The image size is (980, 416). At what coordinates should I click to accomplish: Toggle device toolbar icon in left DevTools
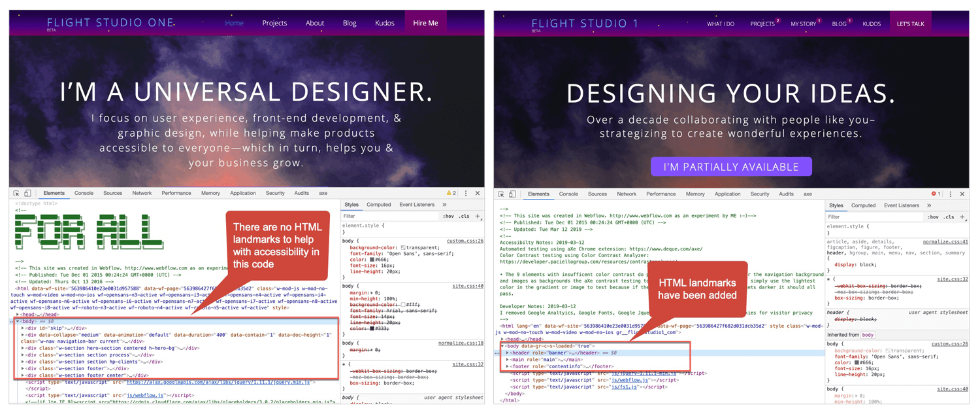[27, 194]
